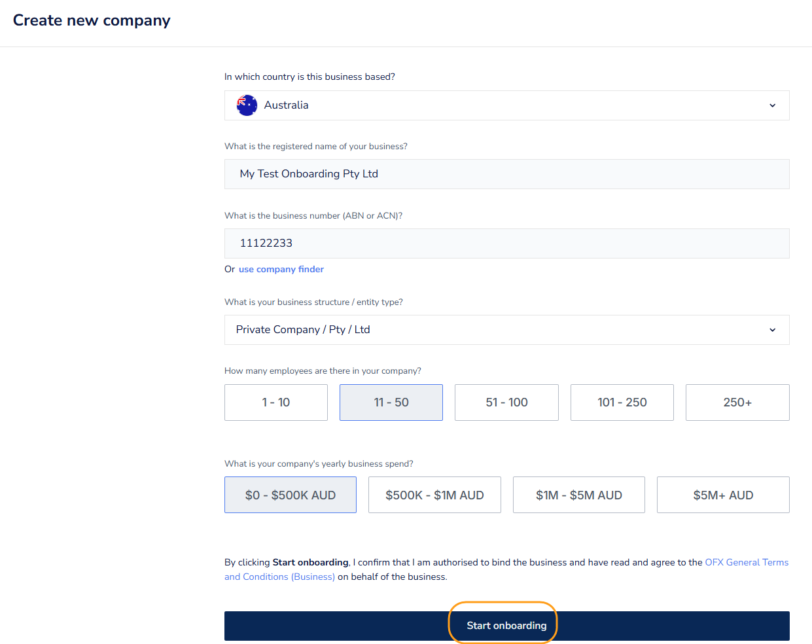Click the business number input field
Screen dimensions: 812x644
coord(506,243)
